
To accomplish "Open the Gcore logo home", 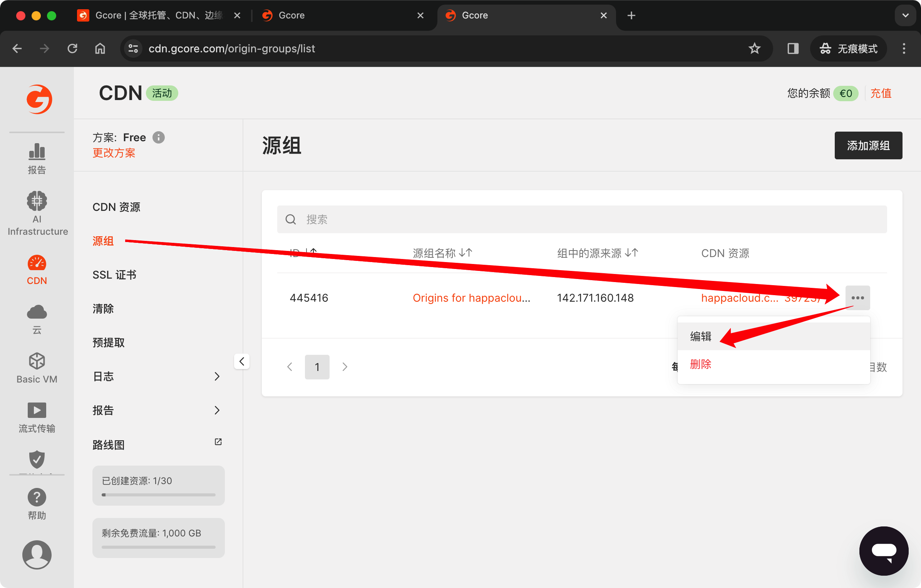I will coord(39,99).
